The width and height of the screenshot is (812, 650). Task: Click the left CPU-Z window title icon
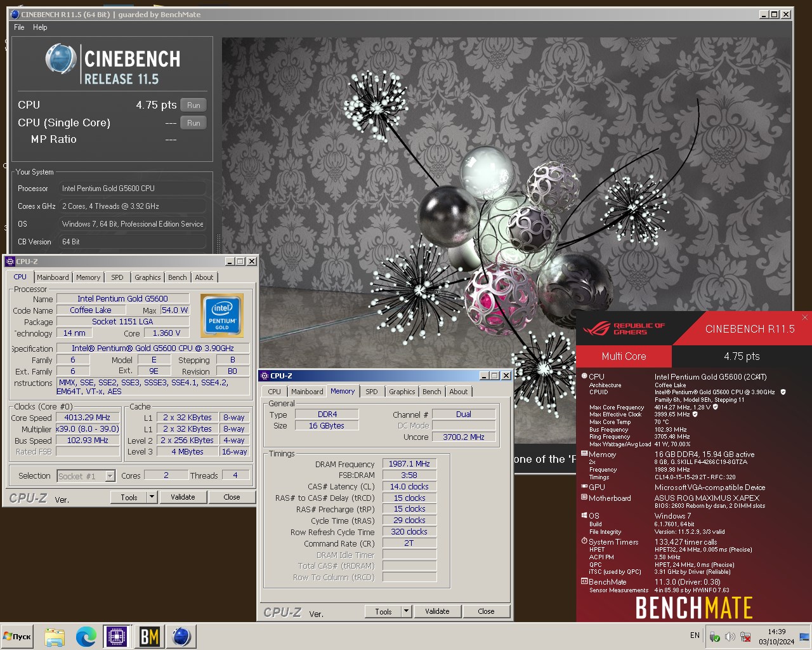coord(10,262)
